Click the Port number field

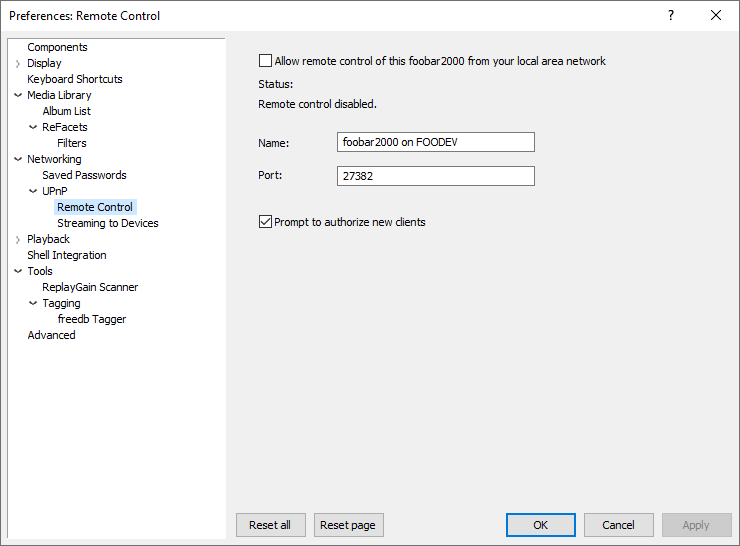coord(436,176)
